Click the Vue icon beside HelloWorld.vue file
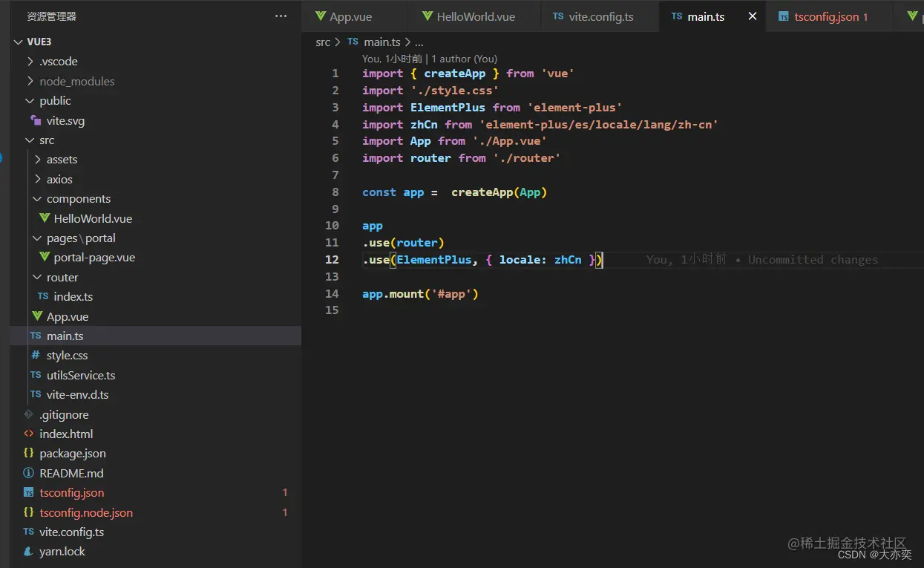 (44, 218)
